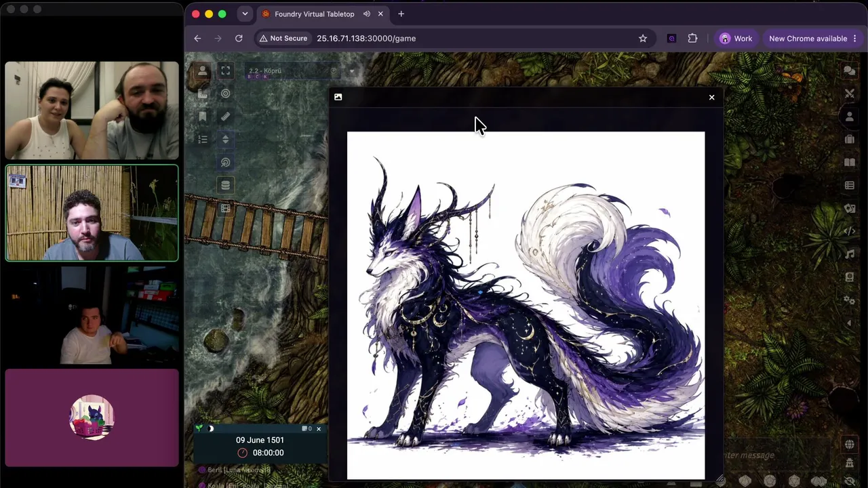Click the image icon in popout header
The width and height of the screenshot is (868, 488).
pos(338,97)
